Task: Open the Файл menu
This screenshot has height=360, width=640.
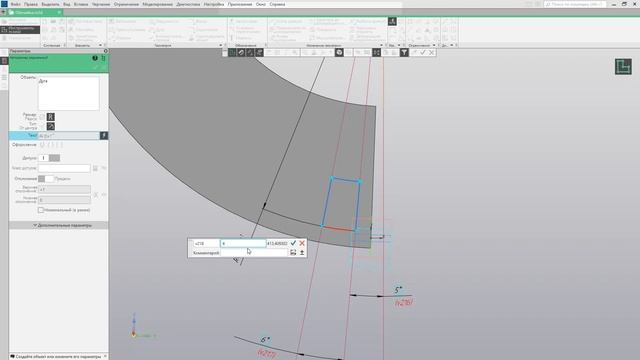Action: click(x=16, y=4)
